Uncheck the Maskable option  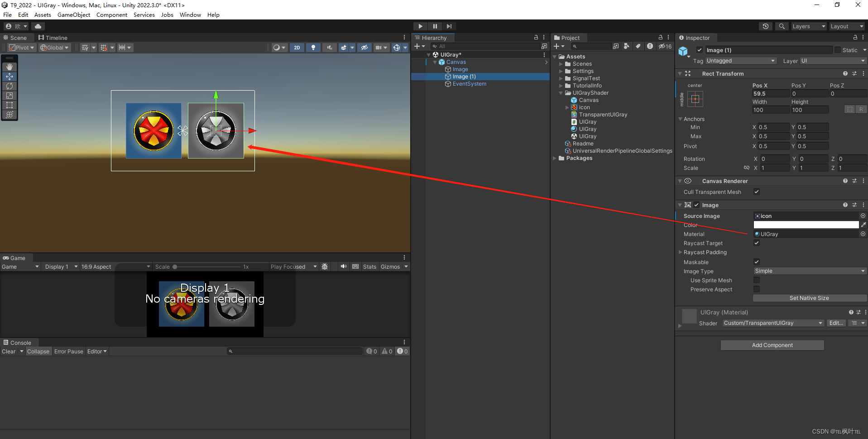(x=756, y=262)
